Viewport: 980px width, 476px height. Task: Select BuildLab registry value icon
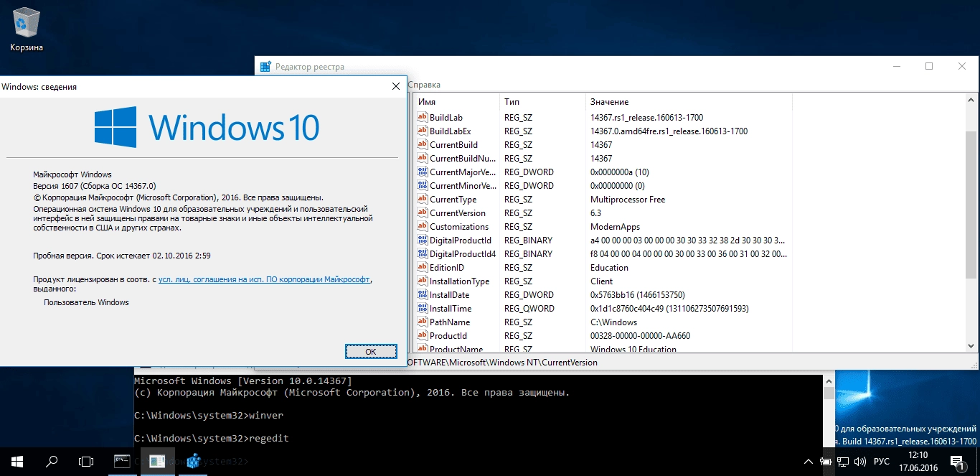[423, 117]
